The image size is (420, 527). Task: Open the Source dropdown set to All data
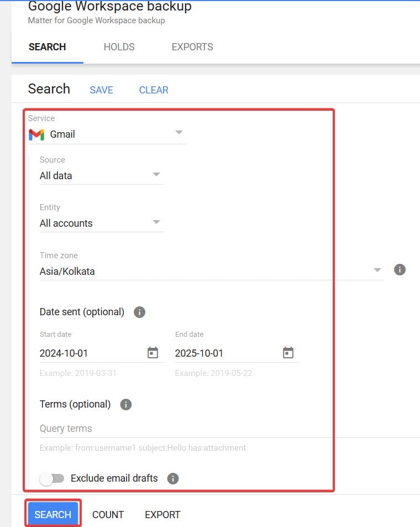(156, 175)
